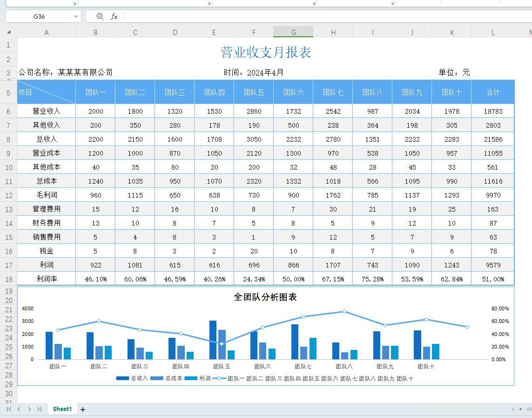Click the cell with value 9579

(x=493, y=265)
